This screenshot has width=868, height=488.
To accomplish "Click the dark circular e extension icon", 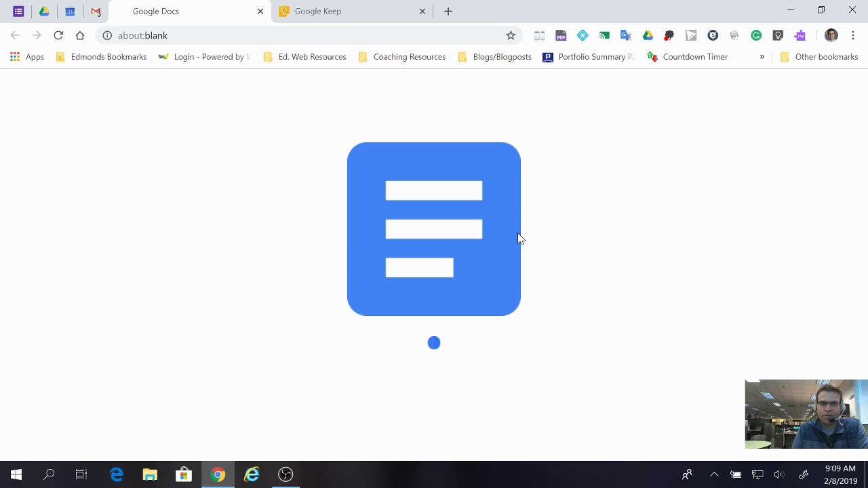I will [713, 35].
